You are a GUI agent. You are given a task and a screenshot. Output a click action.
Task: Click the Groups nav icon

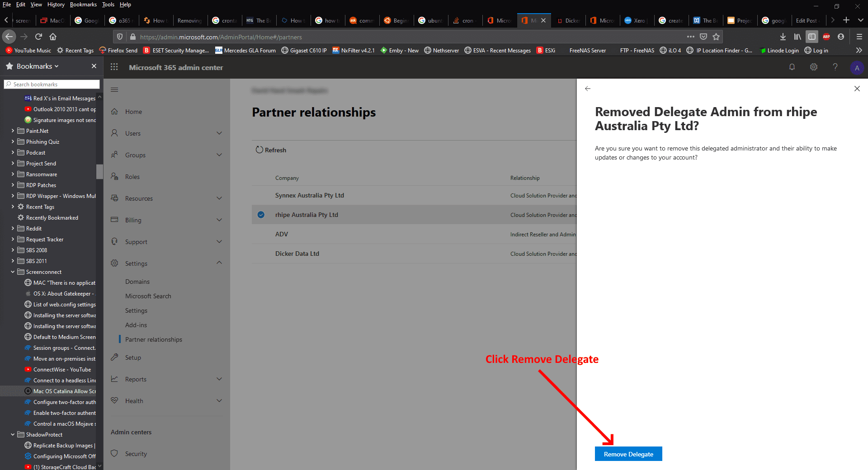pos(115,155)
